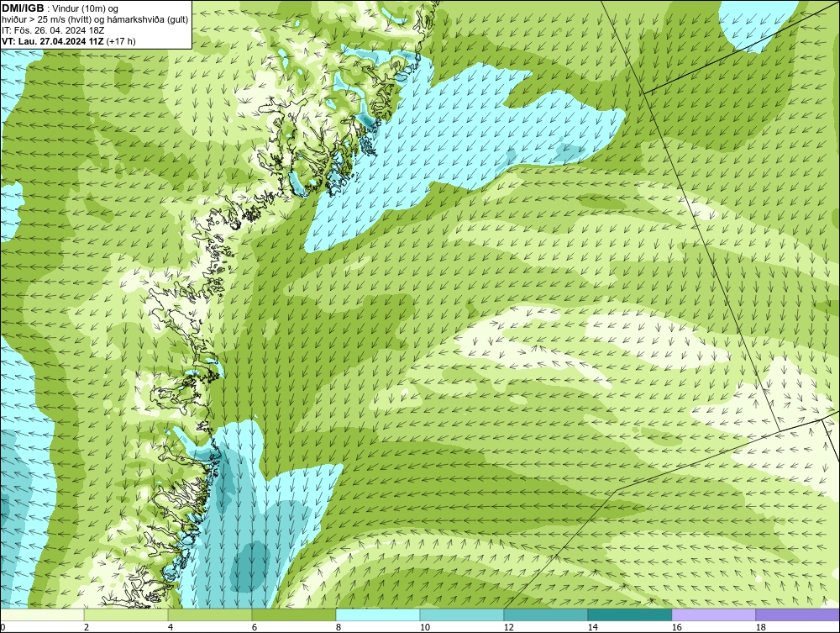Click the 14–16 m/s dark teal swatch
The height and width of the screenshot is (633, 840).
tap(629, 615)
